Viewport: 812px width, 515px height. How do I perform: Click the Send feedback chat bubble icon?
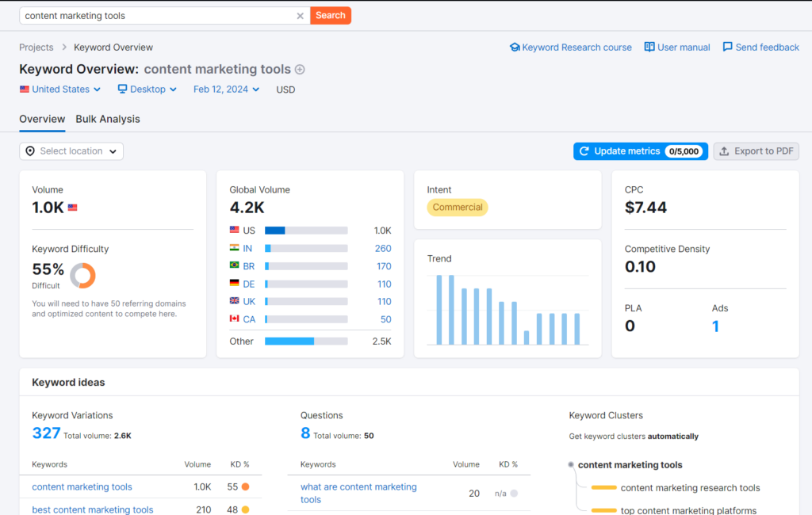[727, 48]
